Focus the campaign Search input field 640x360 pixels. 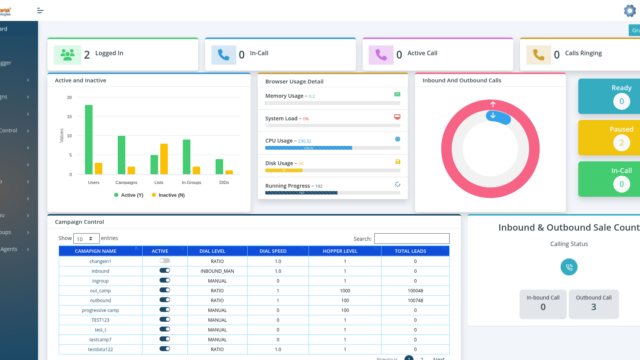tap(412, 238)
